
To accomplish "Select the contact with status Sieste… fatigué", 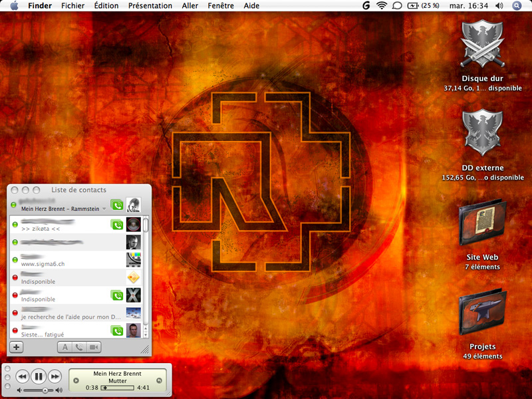I will click(x=76, y=330).
